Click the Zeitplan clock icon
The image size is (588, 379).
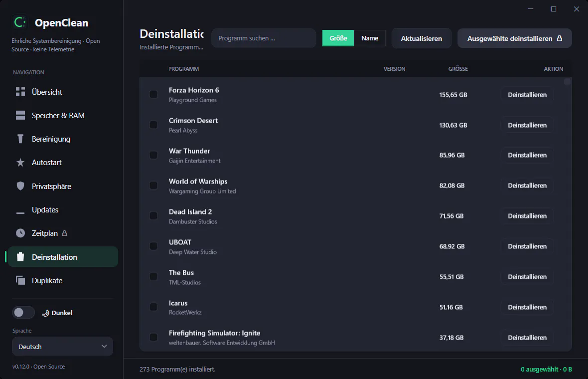[20, 233]
